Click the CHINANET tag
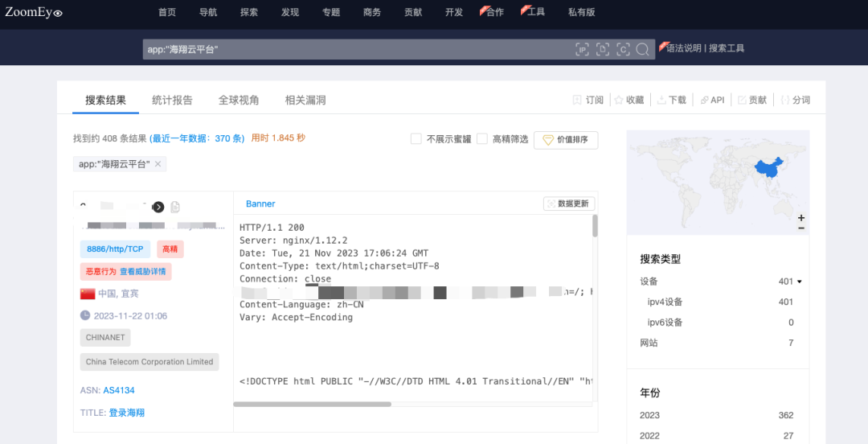 coord(105,338)
